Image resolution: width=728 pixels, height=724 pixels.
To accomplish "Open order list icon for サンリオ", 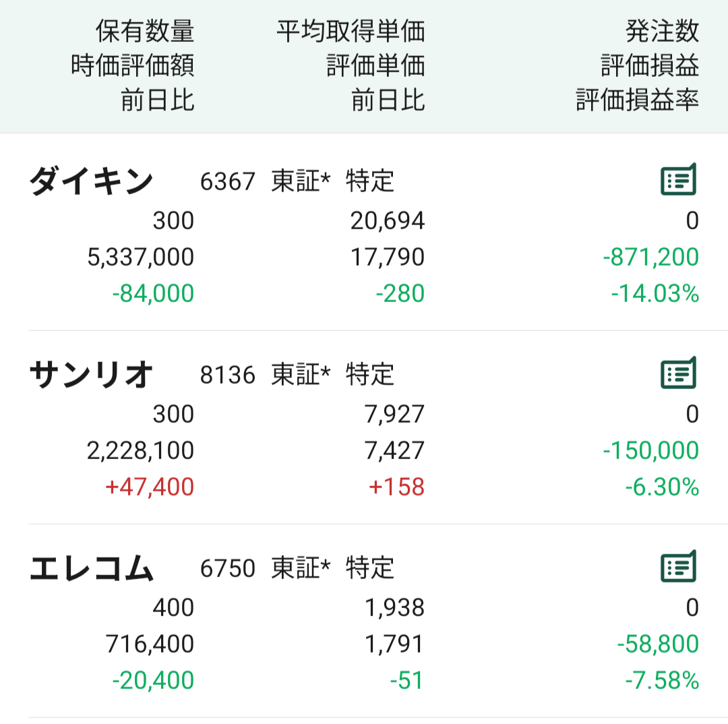I will [677, 373].
